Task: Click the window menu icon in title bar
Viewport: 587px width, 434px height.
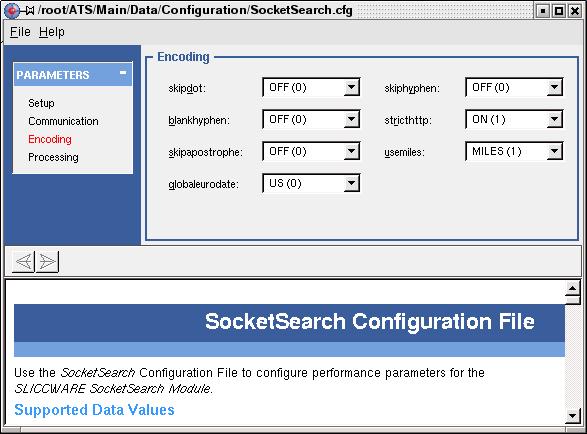Action: (11, 10)
